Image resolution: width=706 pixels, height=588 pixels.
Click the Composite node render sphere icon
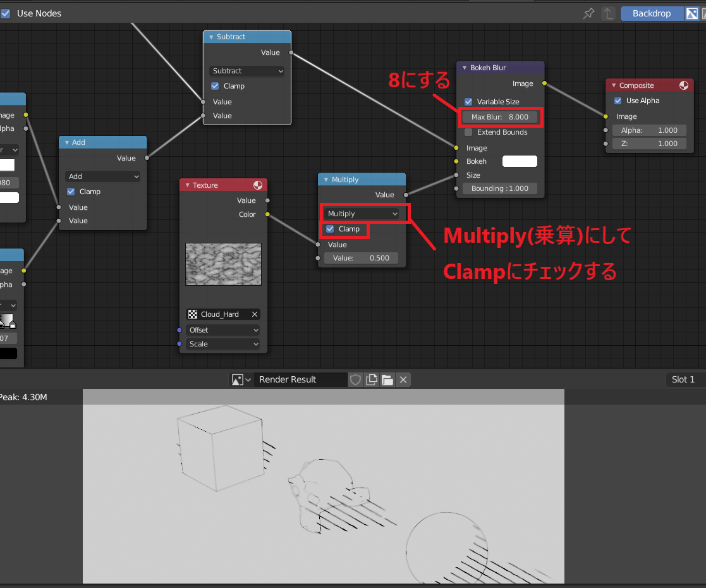click(683, 85)
